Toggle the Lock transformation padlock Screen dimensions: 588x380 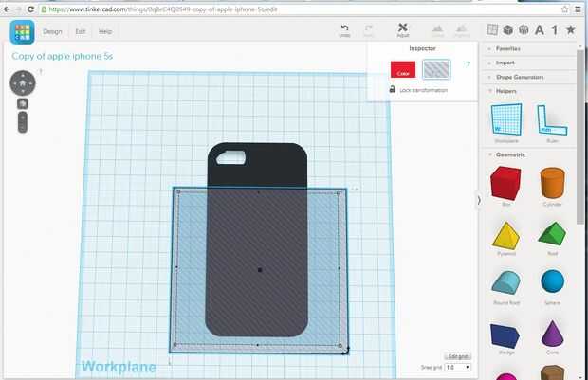coord(393,89)
